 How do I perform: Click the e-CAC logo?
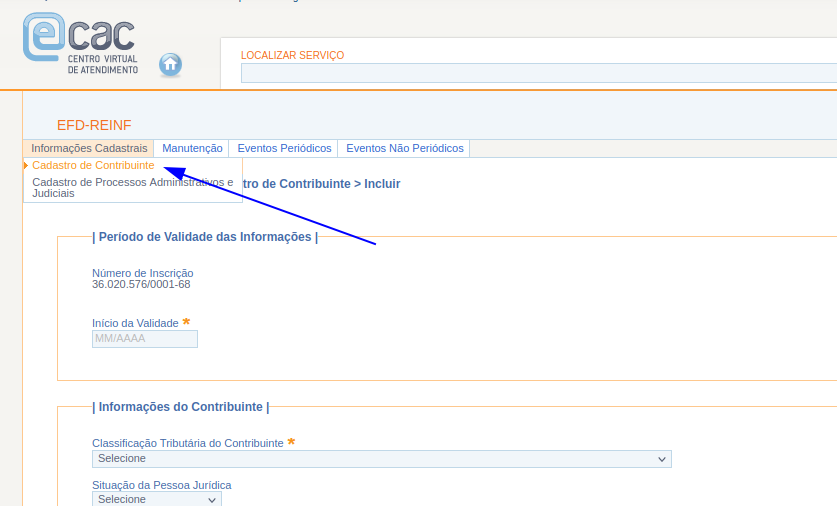click(80, 43)
